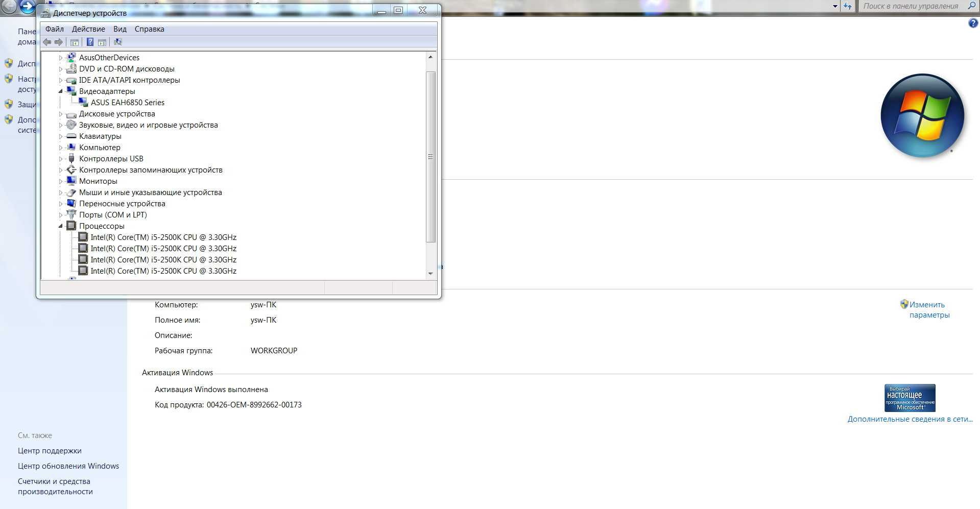Open Help via the blue question mark toolbar icon

90,42
